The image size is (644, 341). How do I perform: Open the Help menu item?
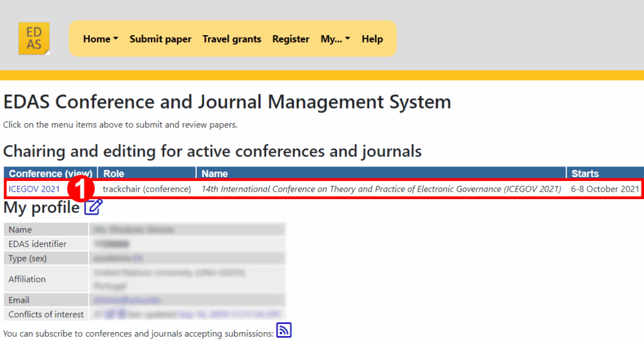click(x=372, y=39)
